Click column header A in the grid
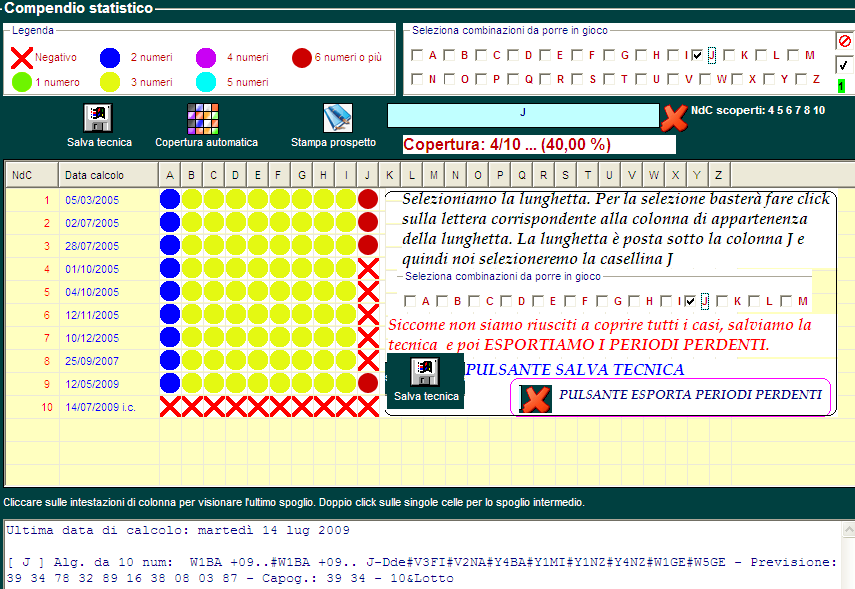Viewport: 855px width, 589px height. [x=170, y=175]
